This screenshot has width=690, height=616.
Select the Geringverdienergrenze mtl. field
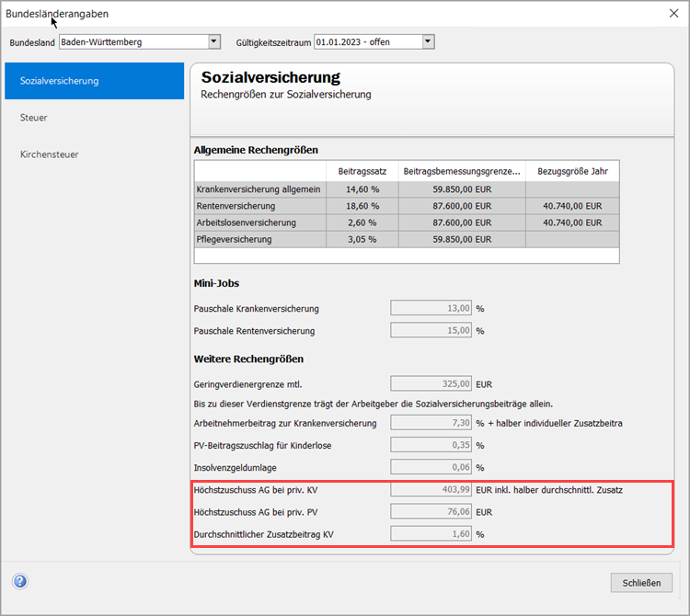431,383
